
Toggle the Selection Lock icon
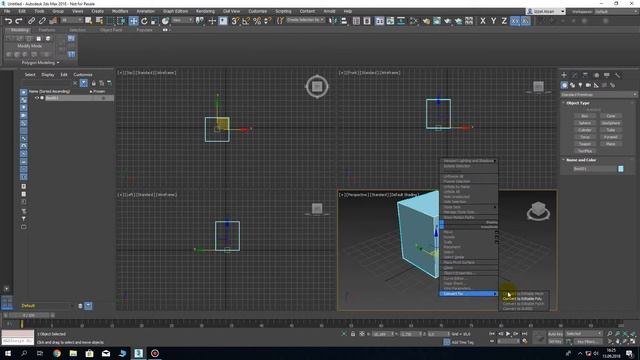[353, 334]
